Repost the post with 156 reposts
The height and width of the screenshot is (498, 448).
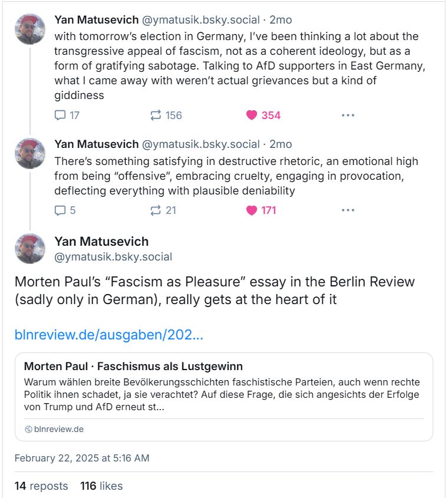point(166,115)
